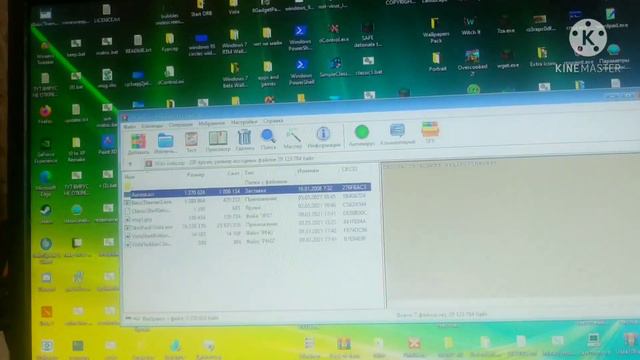Select the Windows 7 beta Wall... folder

pos(235,75)
